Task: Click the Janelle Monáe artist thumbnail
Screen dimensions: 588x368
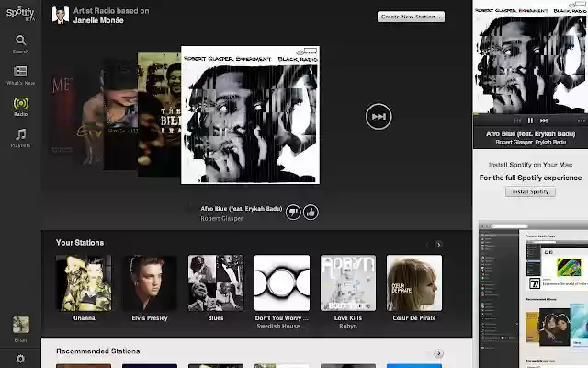Action: (61, 15)
